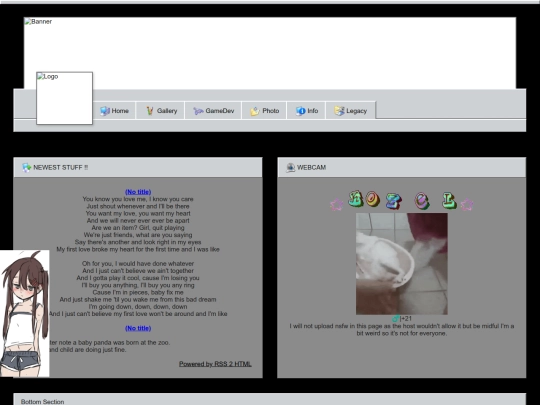The image size is (540, 405).
Task: Click the Photo folder icon
Action: point(255,111)
